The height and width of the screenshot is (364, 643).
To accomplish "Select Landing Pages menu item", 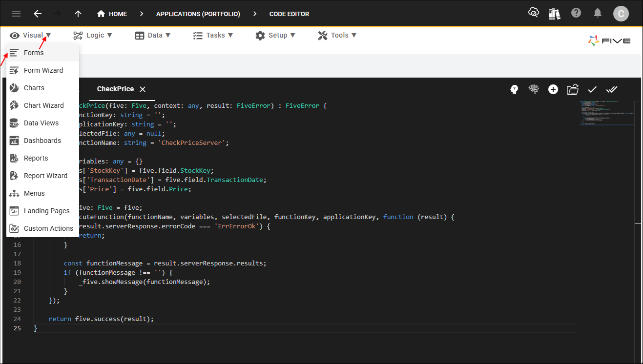I will [42, 211].
